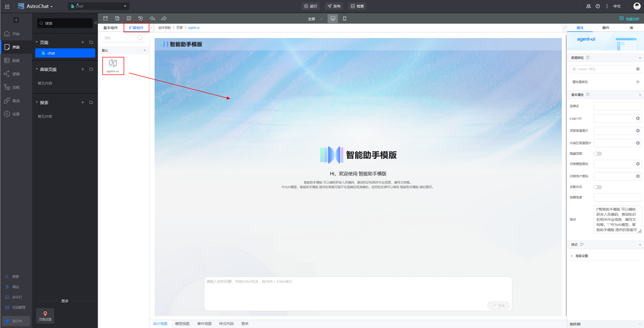Collapse the 页面 tree section
This screenshot has width=644, height=328.
[x=37, y=42]
